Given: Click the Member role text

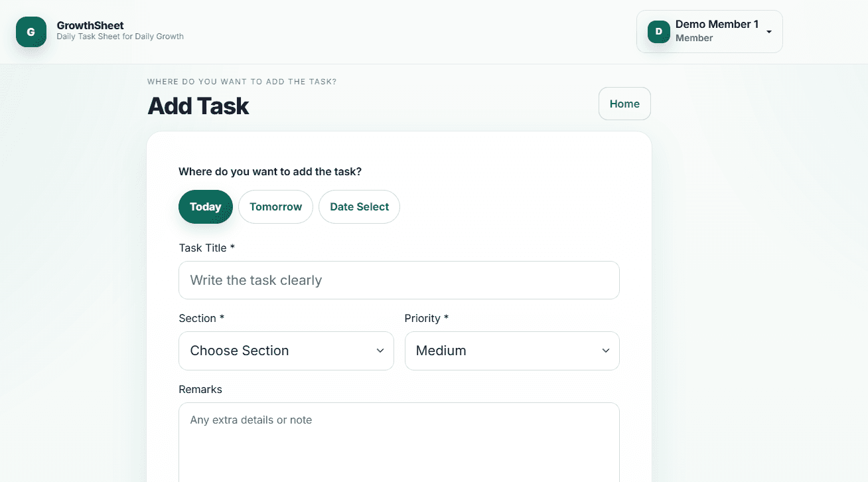Looking at the screenshot, I should (694, 38).
